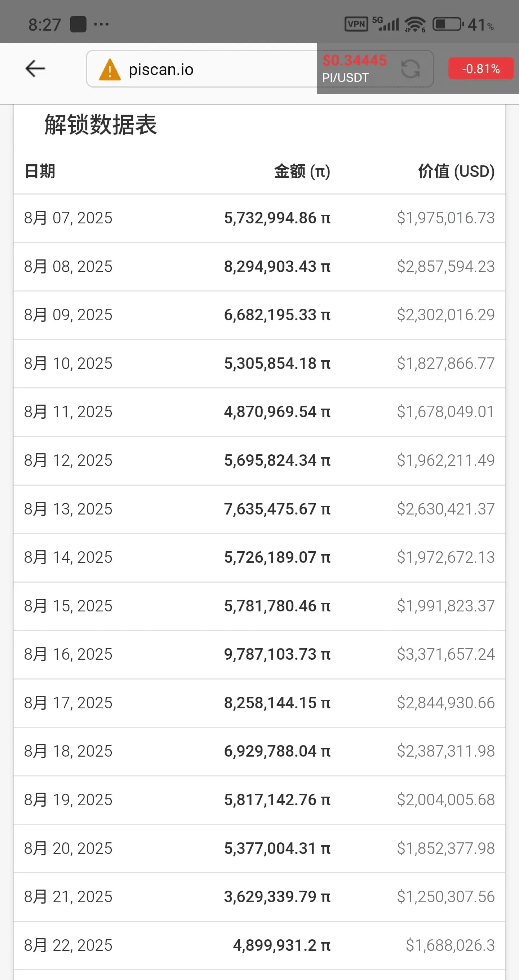Tap the black square notification icon
519x980 pixels.
coord(78,24)
